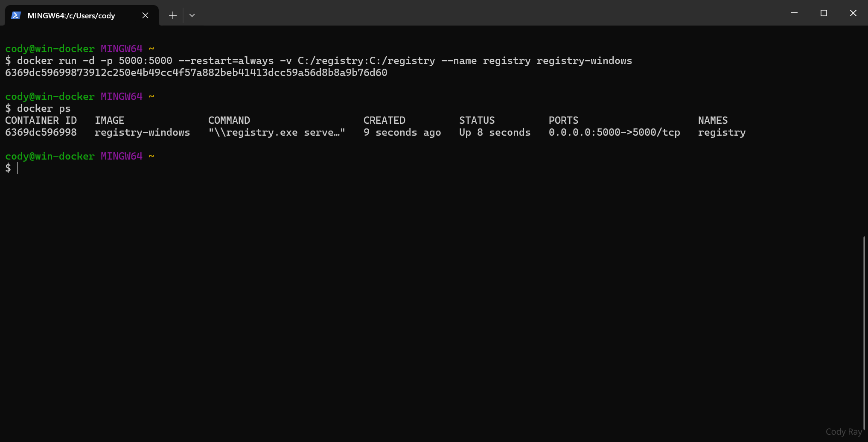The width and height of the screenshot is (868, 442).
Task: Click the short container ID 6369dc596998
Action: pyautogui.click(x=41, y=132)
